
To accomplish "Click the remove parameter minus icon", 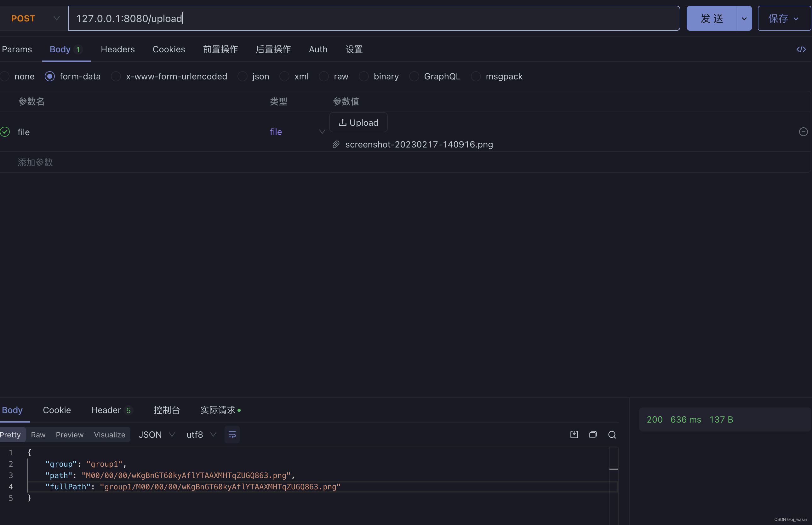I will pyautogui.click(x=803, y=132).
